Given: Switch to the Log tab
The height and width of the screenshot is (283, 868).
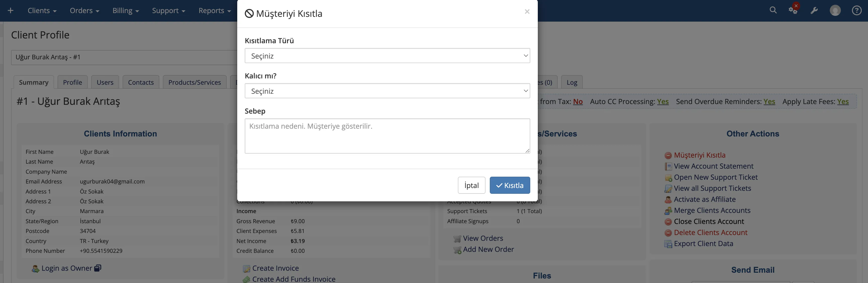Looking at the screenshot, I should pyautogui.click(x=572, y=82).
